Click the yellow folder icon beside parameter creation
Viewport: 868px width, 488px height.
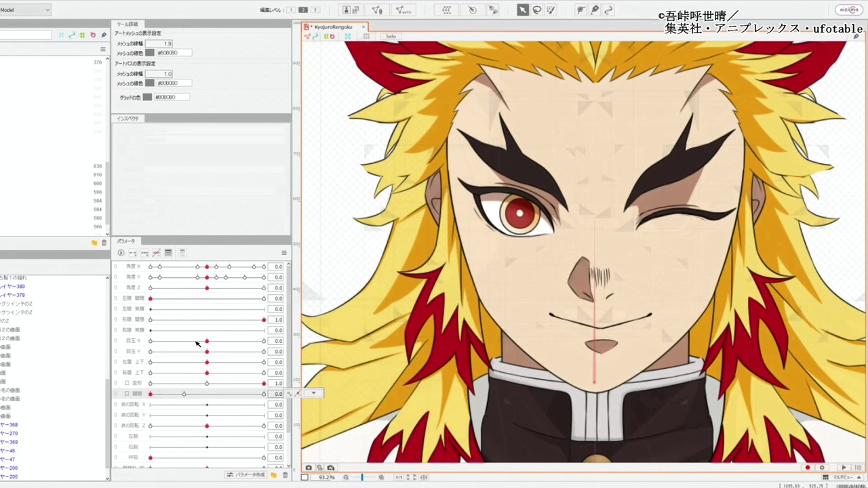273,475
